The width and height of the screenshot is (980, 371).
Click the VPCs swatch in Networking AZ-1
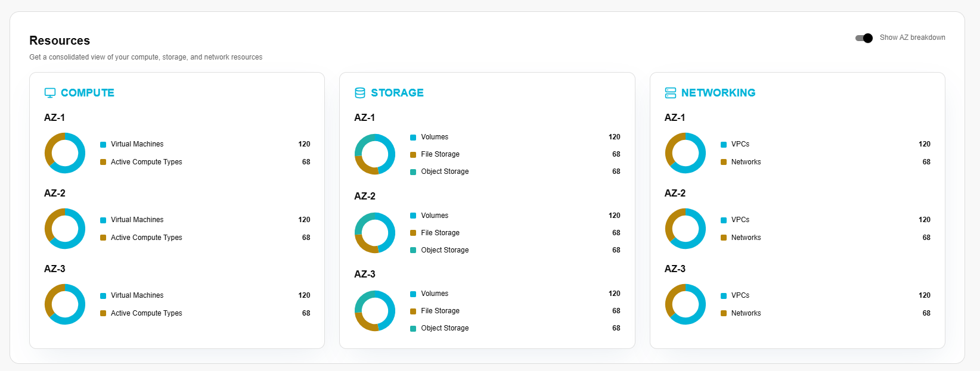coord(724,145)
